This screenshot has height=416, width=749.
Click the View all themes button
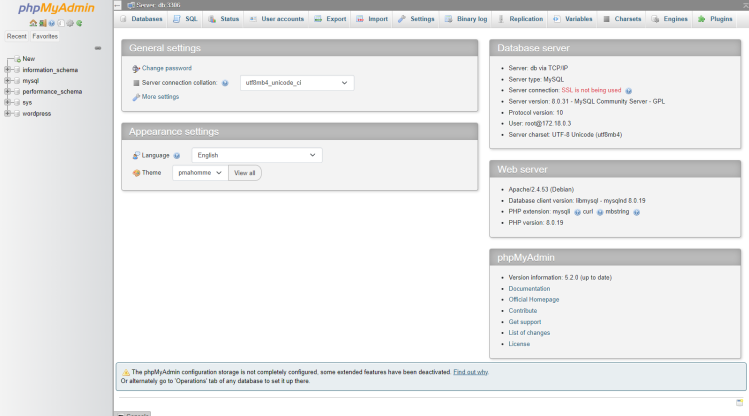click(x=245, y=173)
